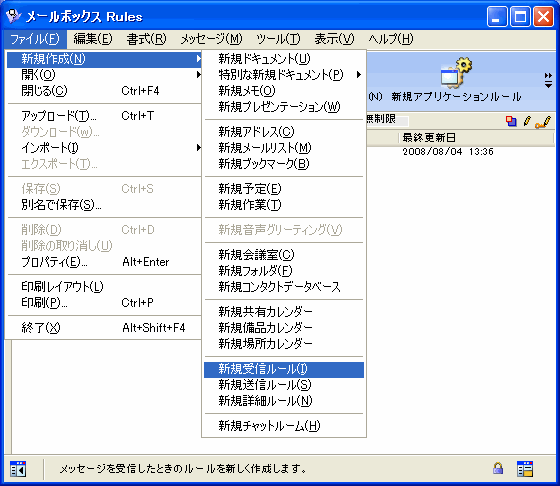Click the padlock icon in status bar

coord(498,468)
